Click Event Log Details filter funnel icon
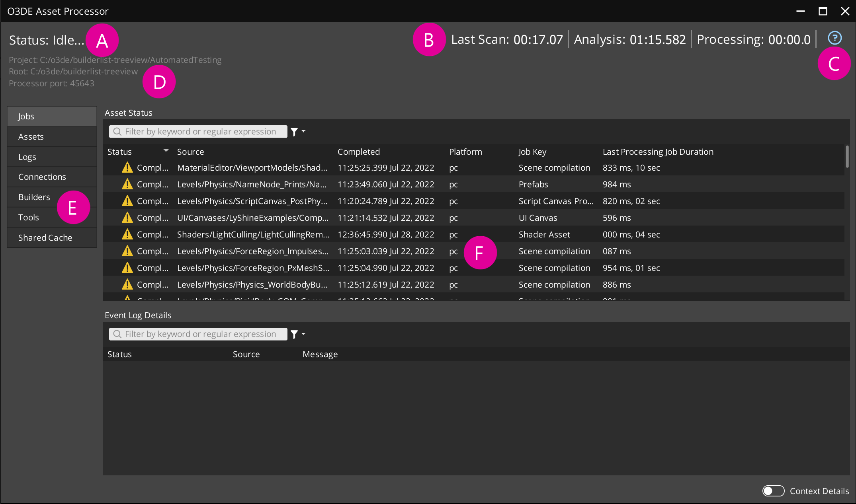Screen dimensions: 856x504 pyautogui.click(x=294, y=334)
